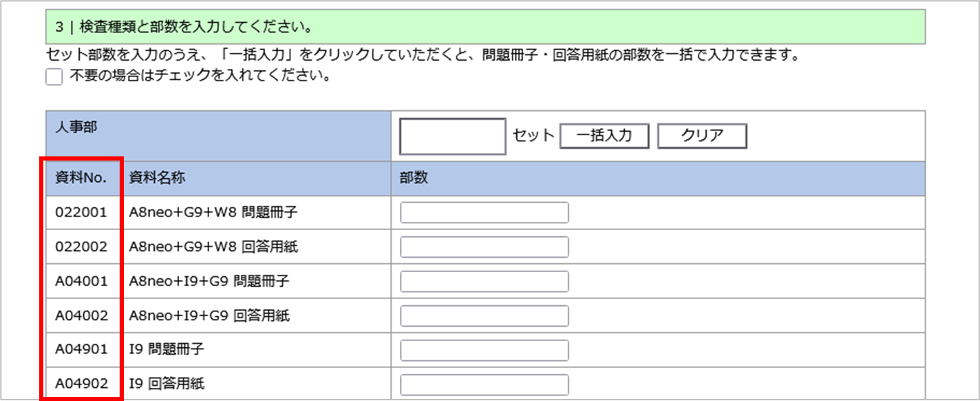This screenshot has width=980, height=401.
Task: Check the 不要の場合 checkbox
Action: click(54, 77)
